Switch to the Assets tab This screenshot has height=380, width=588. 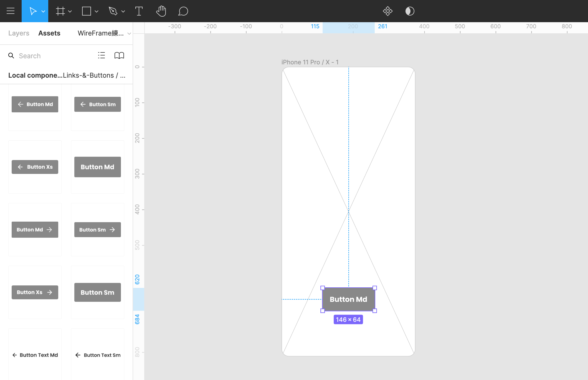coord(49,33)
